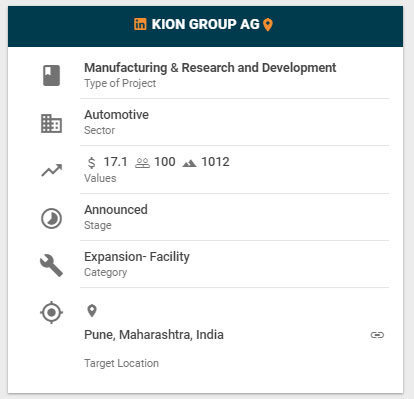
Task: Select the Automotive sector entry
Action: point(234,122)
